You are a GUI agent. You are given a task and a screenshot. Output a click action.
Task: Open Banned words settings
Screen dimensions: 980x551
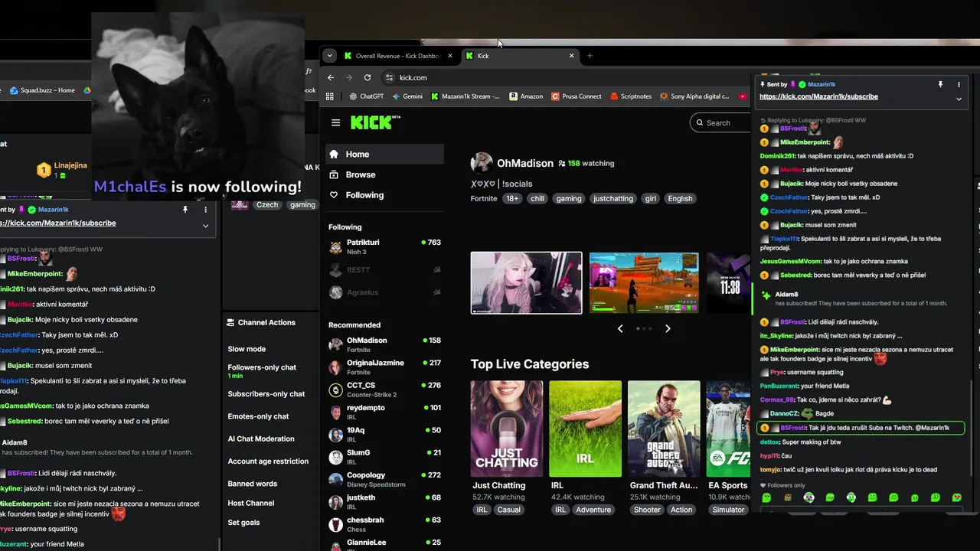252,484
